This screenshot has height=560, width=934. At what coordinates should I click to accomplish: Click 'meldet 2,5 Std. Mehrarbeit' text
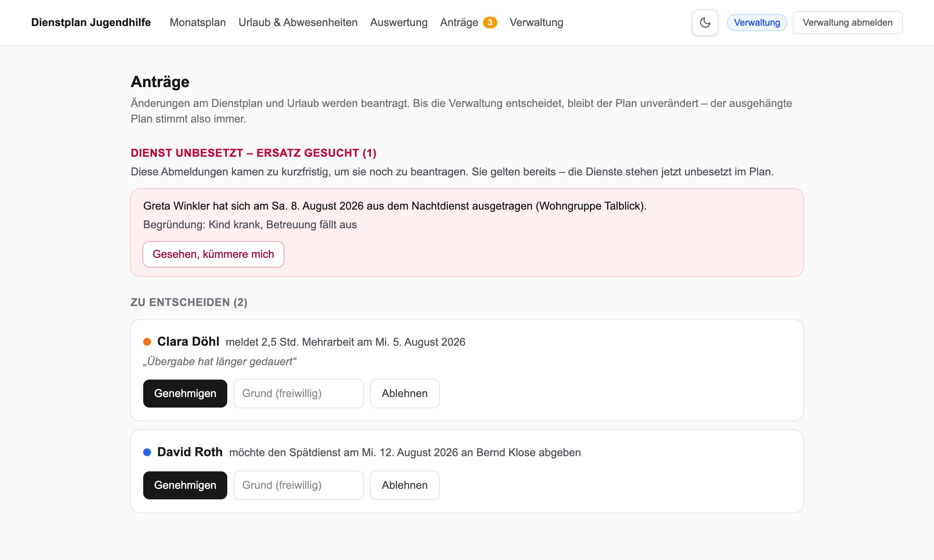(x=345, y=342)
